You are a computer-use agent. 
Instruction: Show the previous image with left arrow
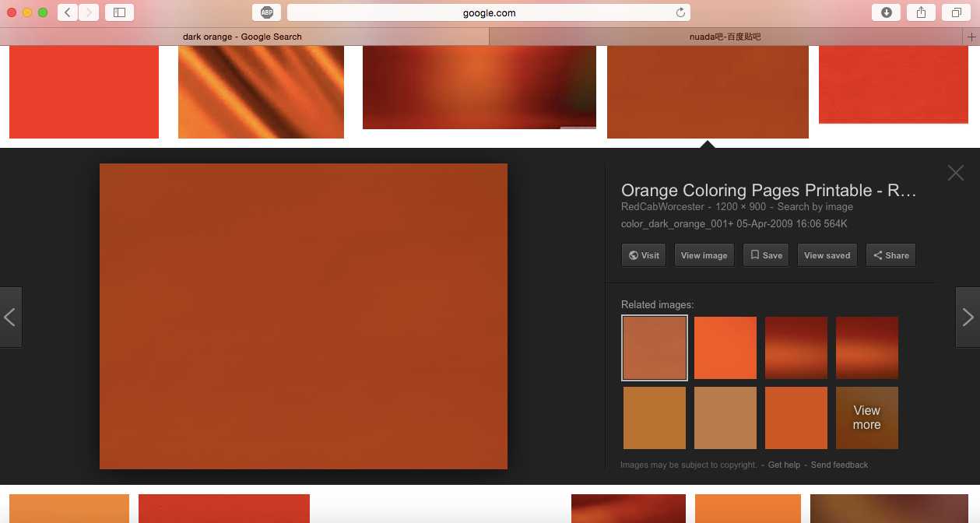(x=10, y=317)
